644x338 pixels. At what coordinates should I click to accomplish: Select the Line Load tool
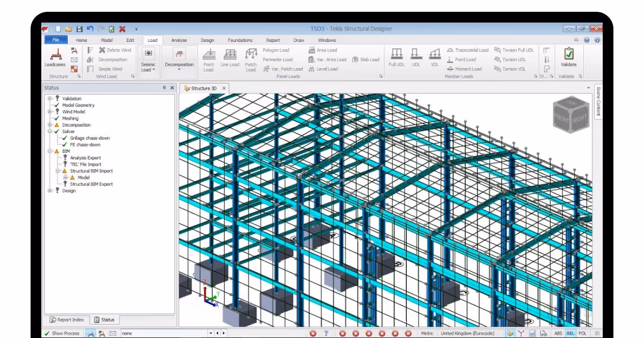[x=230, y=58]
